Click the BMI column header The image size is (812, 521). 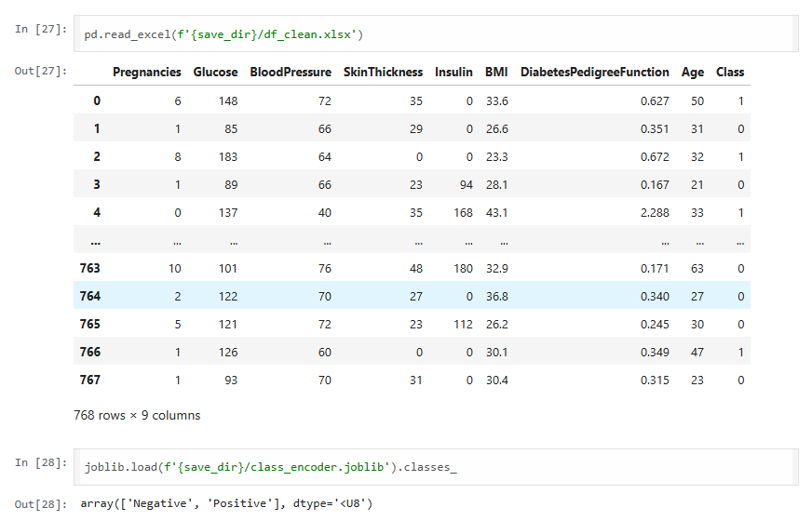pyautogui.click(x=496, y=72)
